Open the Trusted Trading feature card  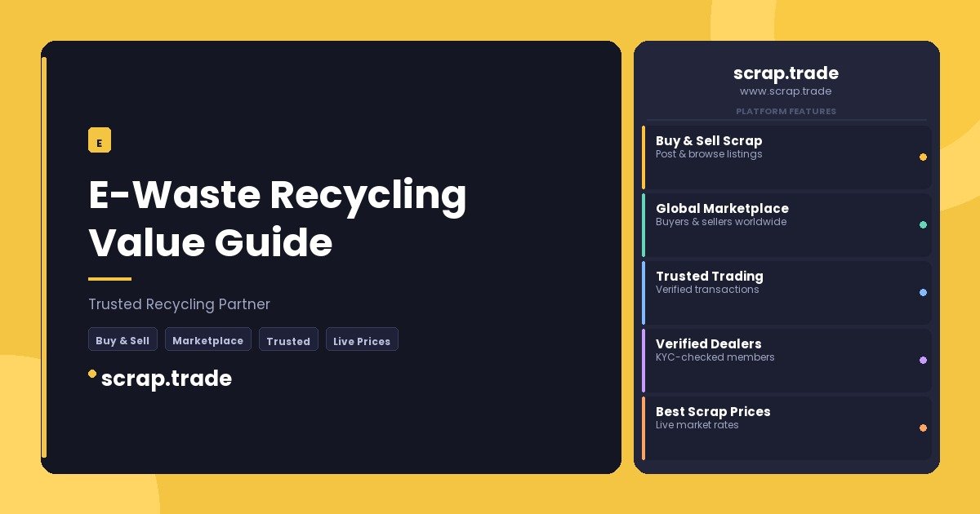coord(786,293)
